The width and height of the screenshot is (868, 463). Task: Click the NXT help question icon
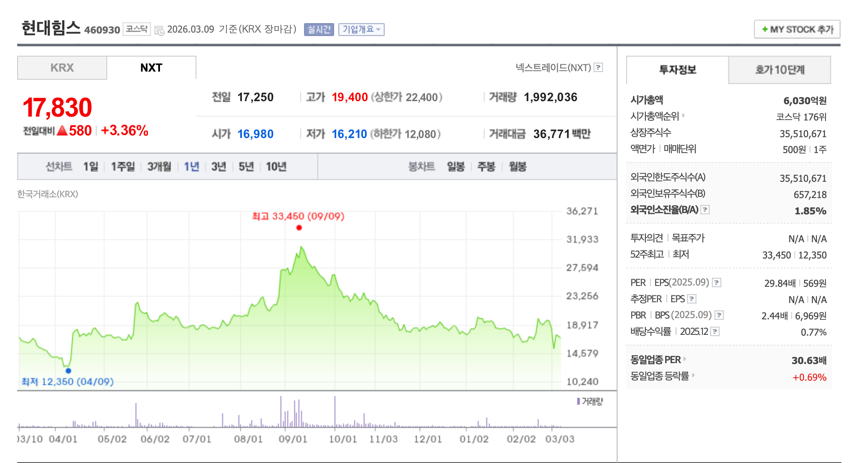coord(598,67)
